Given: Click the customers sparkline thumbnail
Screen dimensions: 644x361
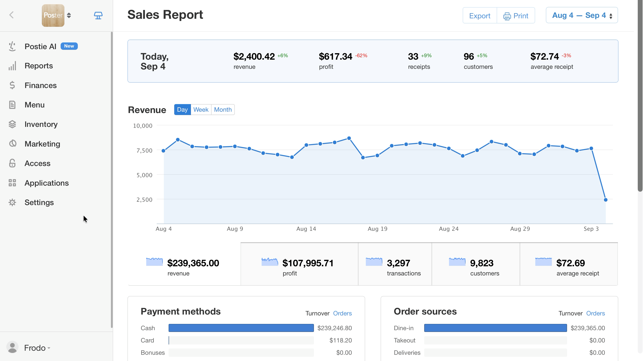Looking at the screenshot, I should [457, 262].
